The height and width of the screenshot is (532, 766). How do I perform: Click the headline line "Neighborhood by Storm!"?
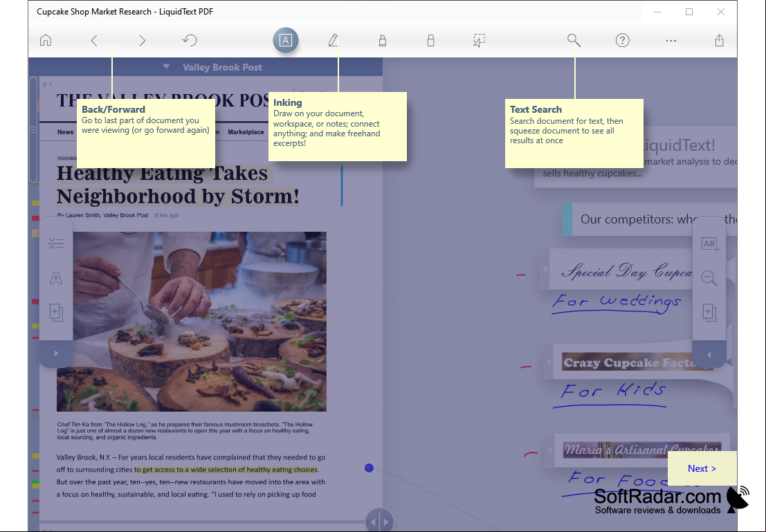click(178, 196)
